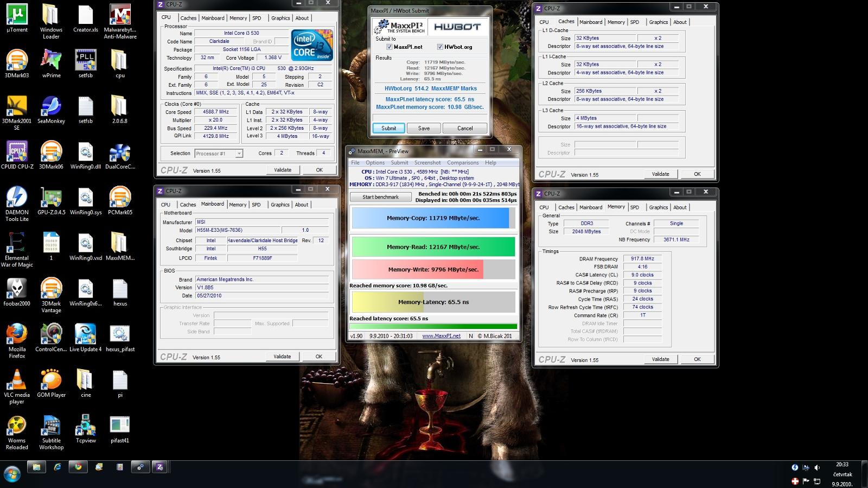Launch GOM Player from the desktop
868x488 pixels.
[x=51, y=383]
